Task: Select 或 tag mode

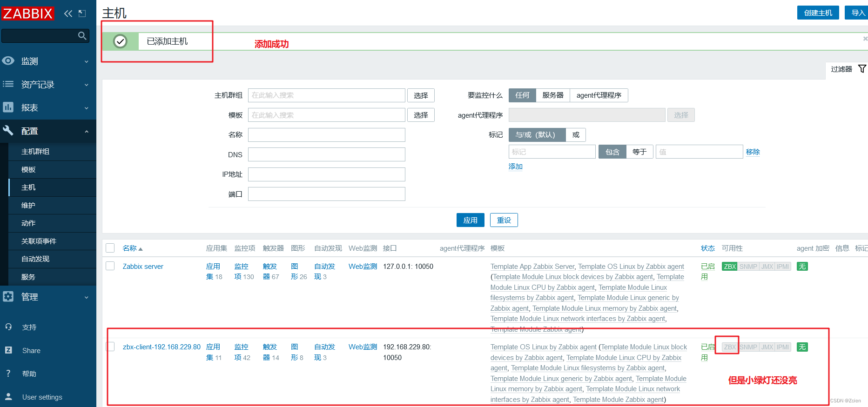Action: [x=576, y=135]
